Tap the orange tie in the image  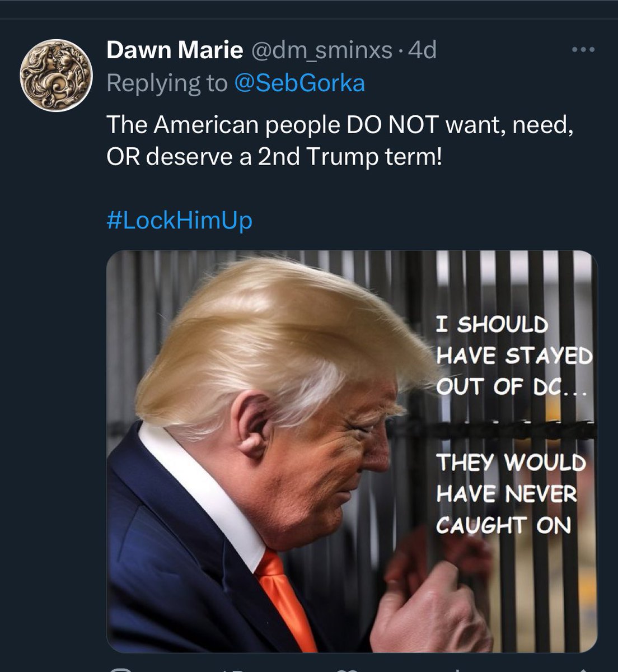tap(285, 599)
